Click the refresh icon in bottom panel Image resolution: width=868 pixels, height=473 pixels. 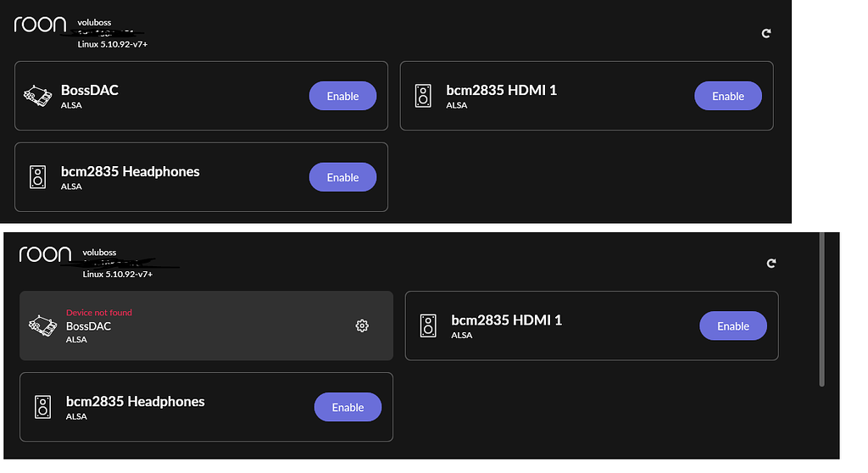(x=771, y=263)
